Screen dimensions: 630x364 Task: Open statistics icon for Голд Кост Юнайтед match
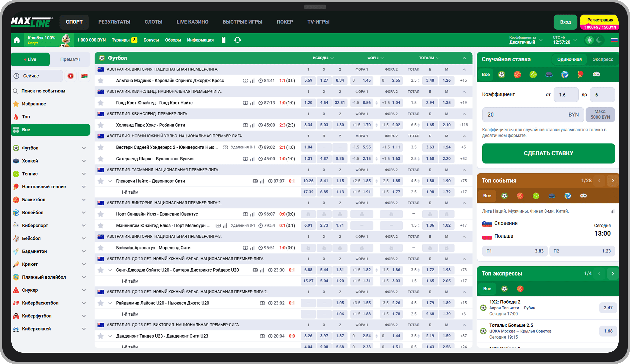[253, 103]
